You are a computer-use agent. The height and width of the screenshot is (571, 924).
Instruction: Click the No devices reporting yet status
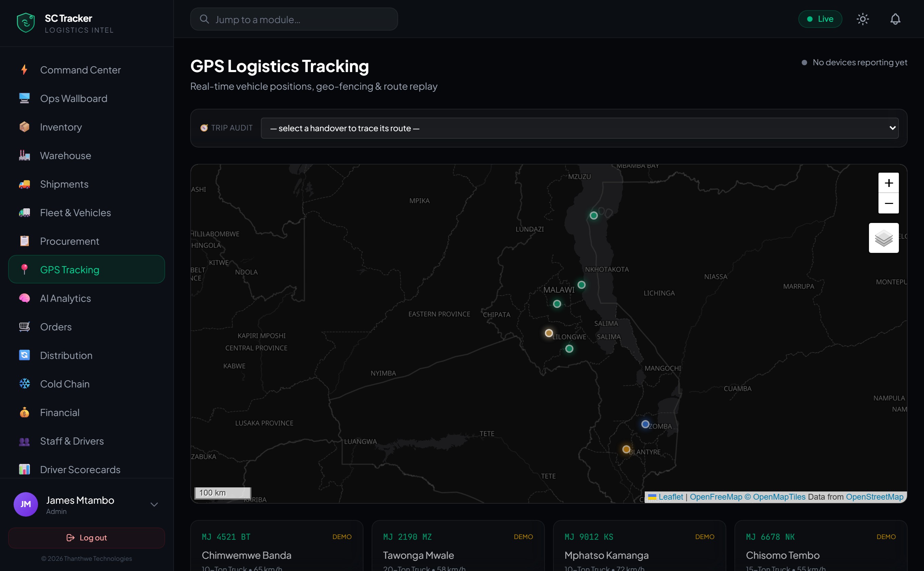point(854,62)
